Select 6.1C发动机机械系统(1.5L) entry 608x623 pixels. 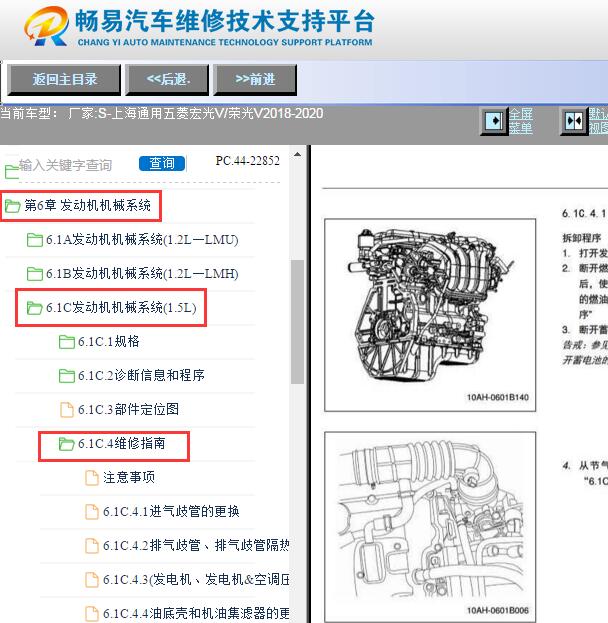pyautogui.click(x=121, y=308)
